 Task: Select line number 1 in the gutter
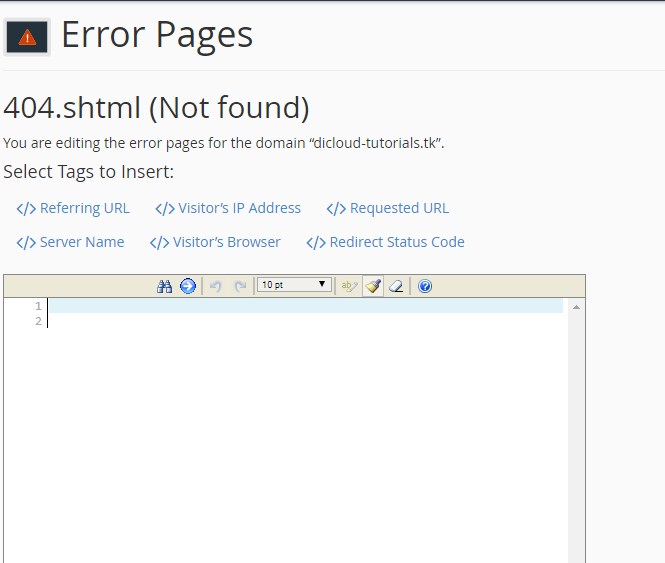pos(38,306)
